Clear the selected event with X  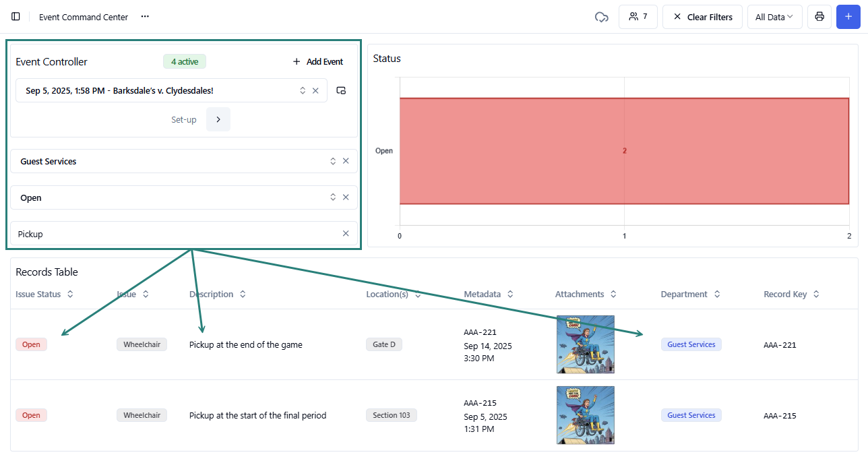click(315, 90)
